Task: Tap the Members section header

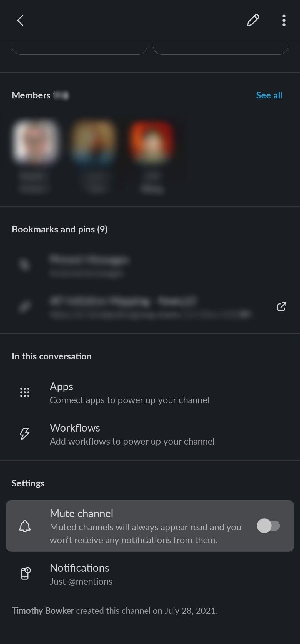Action: click(x=31, y=95)
